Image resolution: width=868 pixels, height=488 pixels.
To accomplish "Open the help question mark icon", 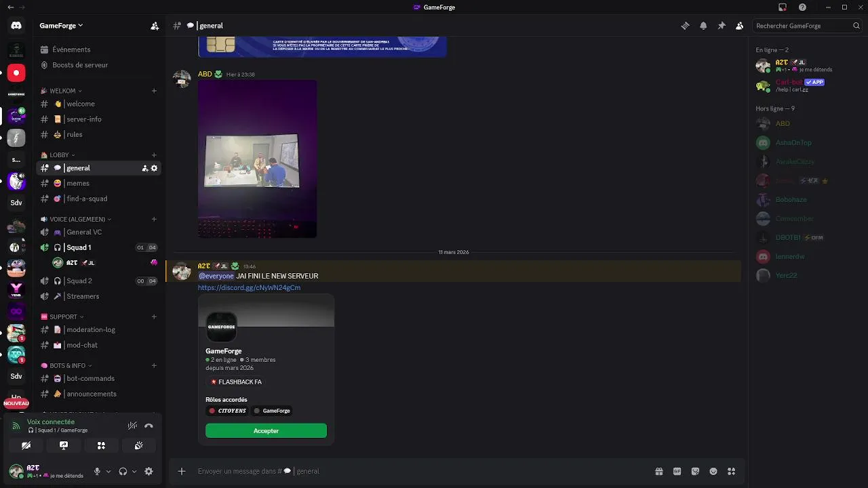I will 802,7.
